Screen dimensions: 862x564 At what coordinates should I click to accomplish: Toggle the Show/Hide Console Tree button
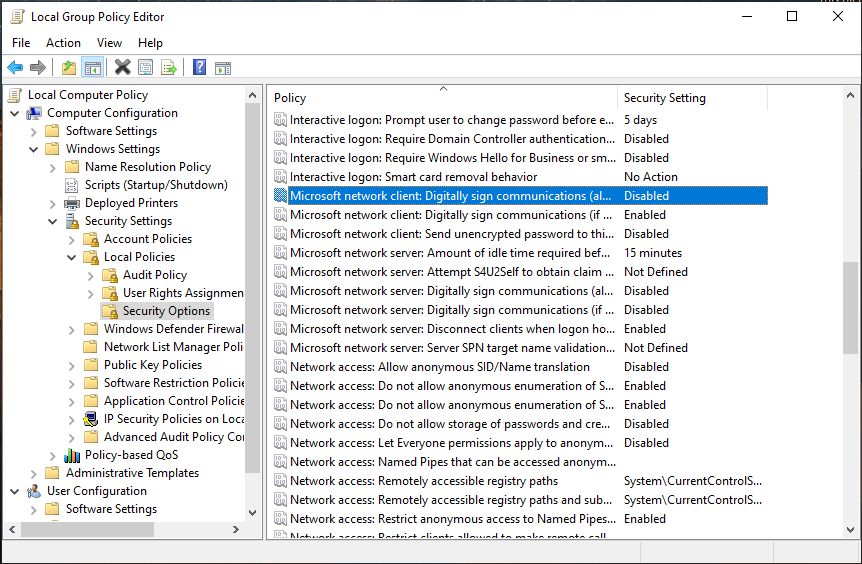(x=92, y=68)
